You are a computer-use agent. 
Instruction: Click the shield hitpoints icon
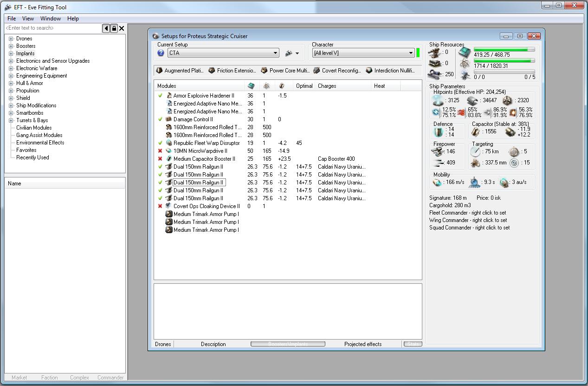pos(437,100)
